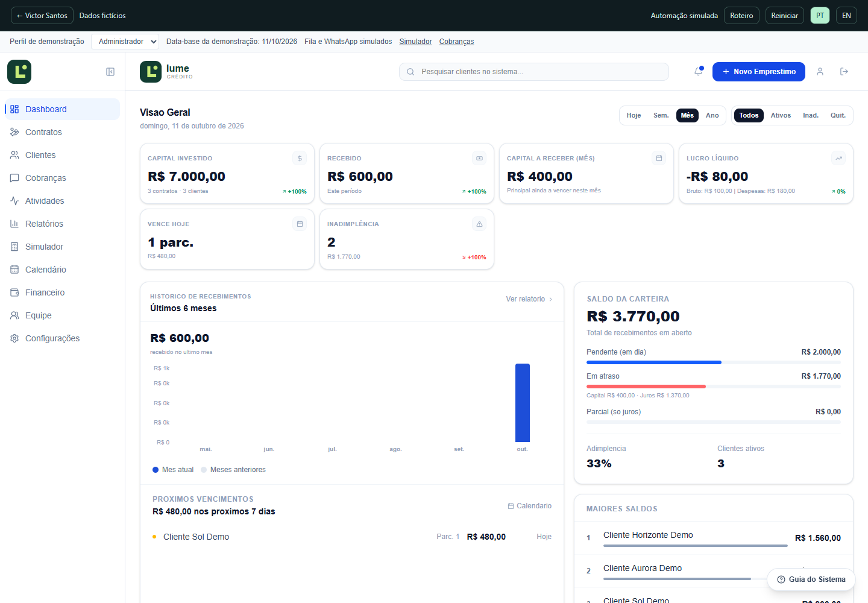
Task: Open Atividades in the sidebar
Action: click(62, 201)
